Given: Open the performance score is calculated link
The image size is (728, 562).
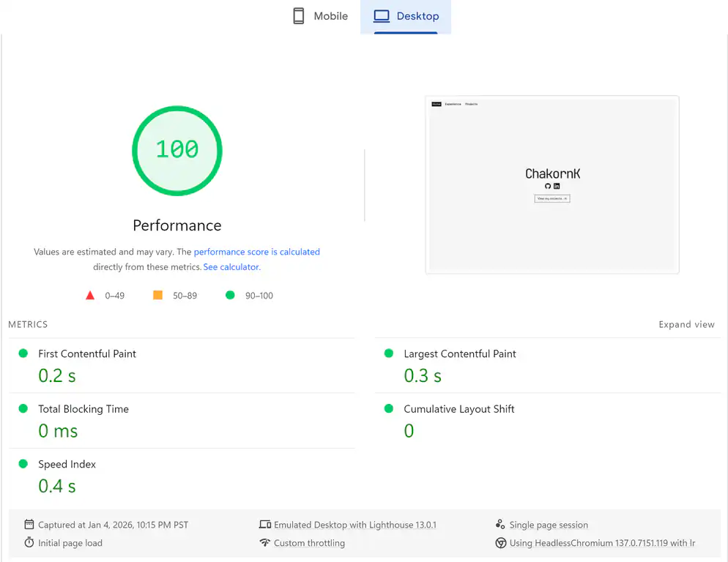Looking at the screenshot, I should tap(257, 252).
